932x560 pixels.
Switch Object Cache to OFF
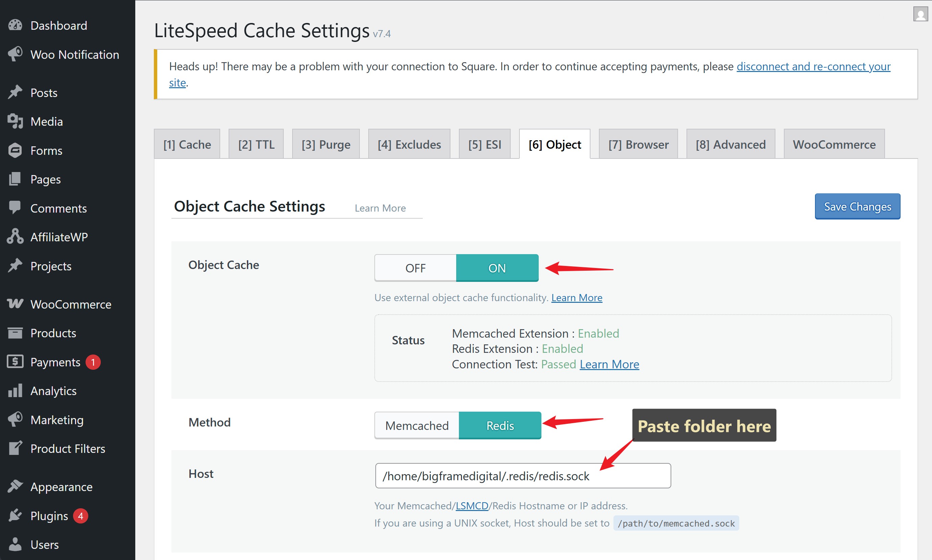415,268
